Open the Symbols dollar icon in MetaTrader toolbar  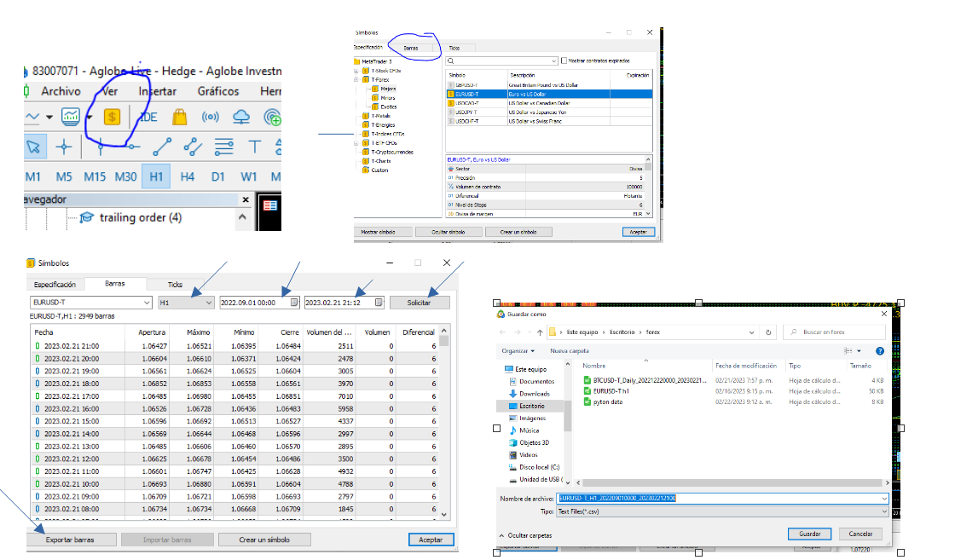point(112,117)
